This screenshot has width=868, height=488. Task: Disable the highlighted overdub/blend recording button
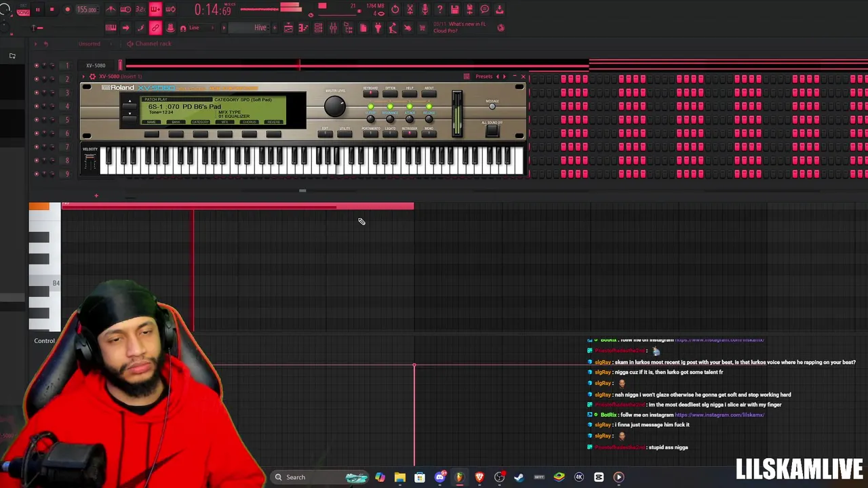(x=155, y=9)
